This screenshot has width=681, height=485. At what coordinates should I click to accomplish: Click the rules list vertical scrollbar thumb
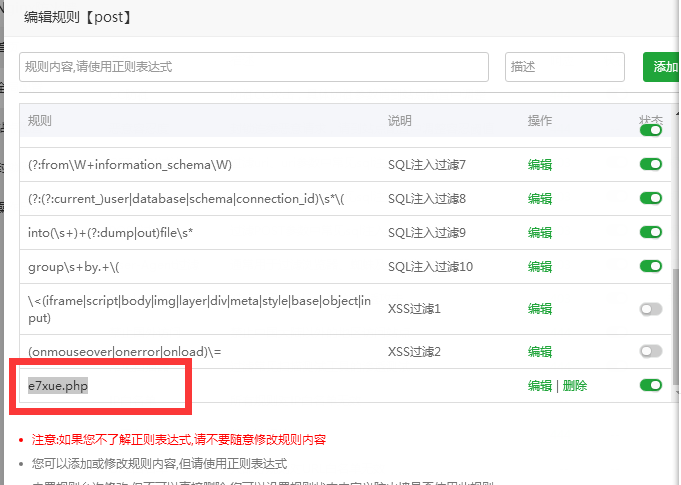[675, 327]
